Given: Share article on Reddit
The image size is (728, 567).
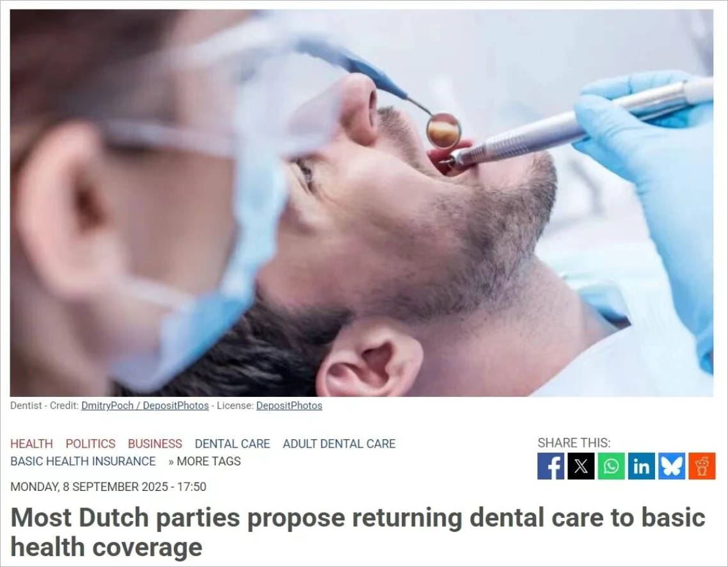Looking at the screenshot, I should (x=702, y=466).
